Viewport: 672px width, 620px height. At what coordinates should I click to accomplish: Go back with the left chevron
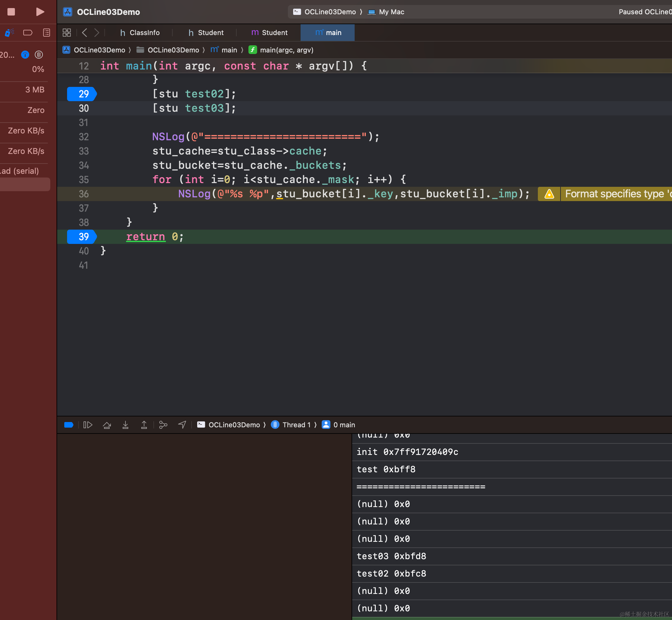point(84,33)
